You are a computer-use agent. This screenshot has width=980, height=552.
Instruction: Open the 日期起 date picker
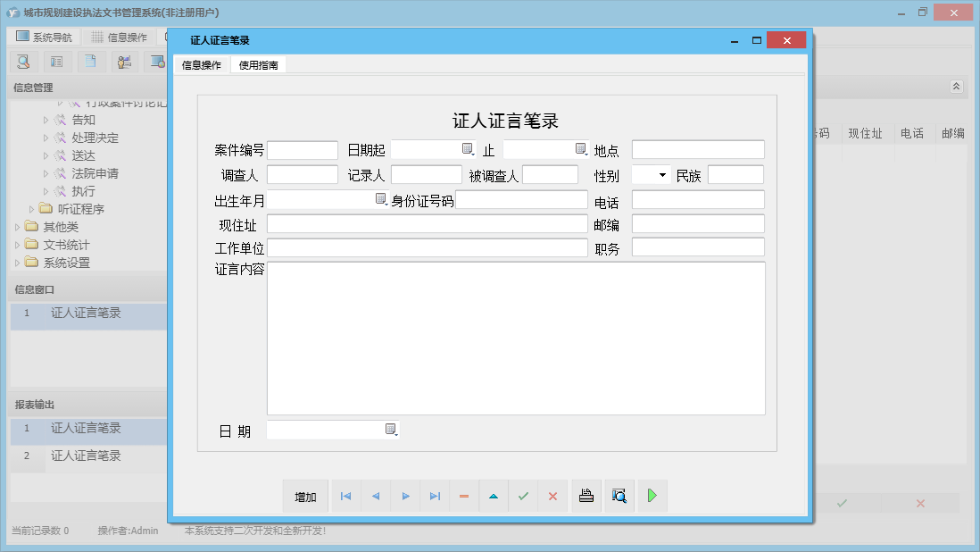tap(468, 149)
